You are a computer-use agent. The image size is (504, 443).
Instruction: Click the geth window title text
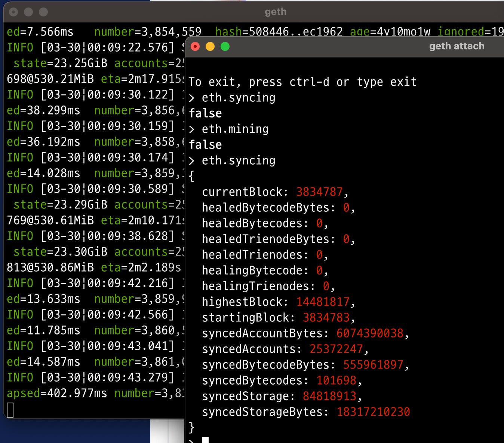click(276, 12)
